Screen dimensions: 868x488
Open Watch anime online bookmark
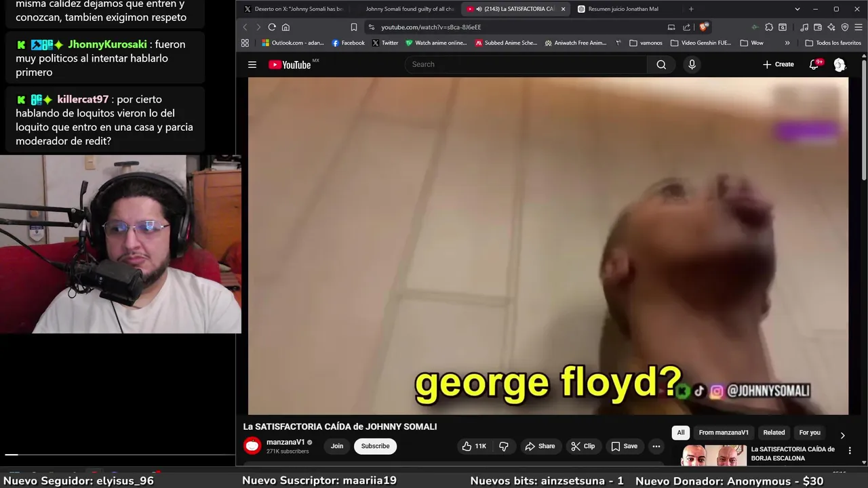pos(436,43)
